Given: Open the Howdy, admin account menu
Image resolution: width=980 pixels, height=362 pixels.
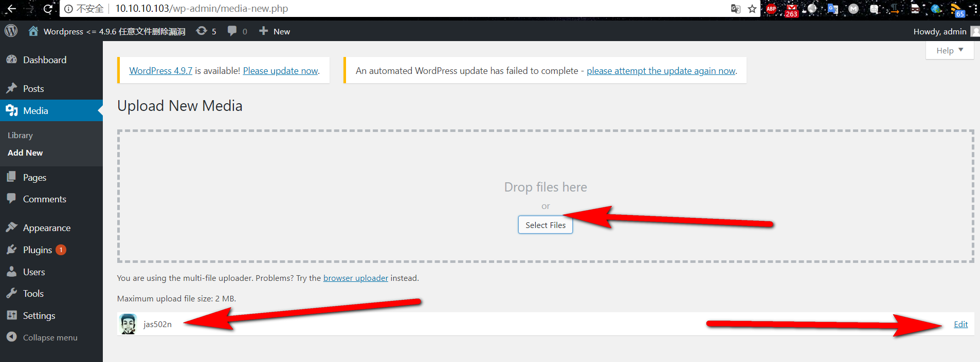Looking at the screenshot, I should (x=940, y=31).
